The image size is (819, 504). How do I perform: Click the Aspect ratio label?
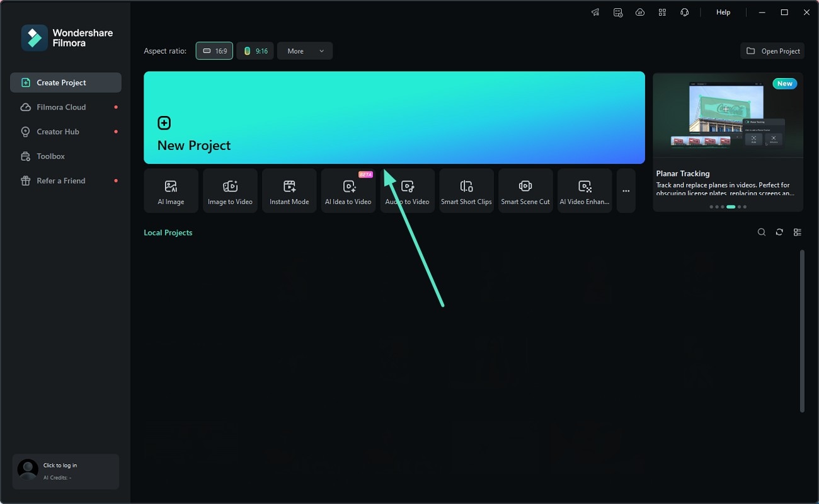[165, 51]
